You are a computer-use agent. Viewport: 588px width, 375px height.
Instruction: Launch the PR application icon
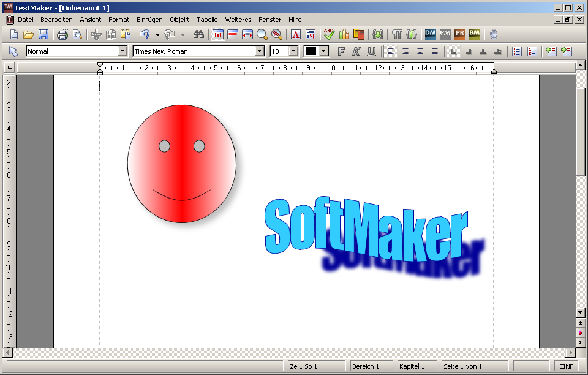460,34
